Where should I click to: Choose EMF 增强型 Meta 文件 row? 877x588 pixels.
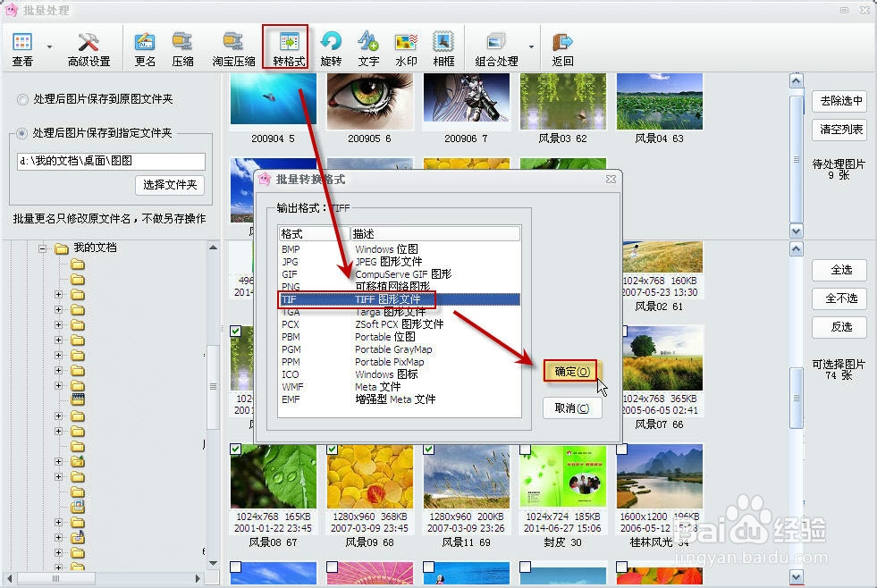coord(400,399)
